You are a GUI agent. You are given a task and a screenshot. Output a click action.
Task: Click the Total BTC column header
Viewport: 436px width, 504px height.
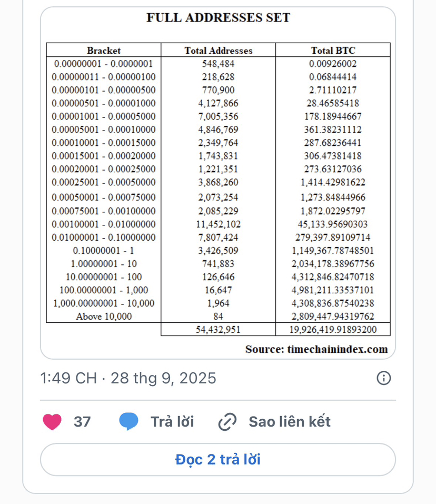tap(333, 51)
